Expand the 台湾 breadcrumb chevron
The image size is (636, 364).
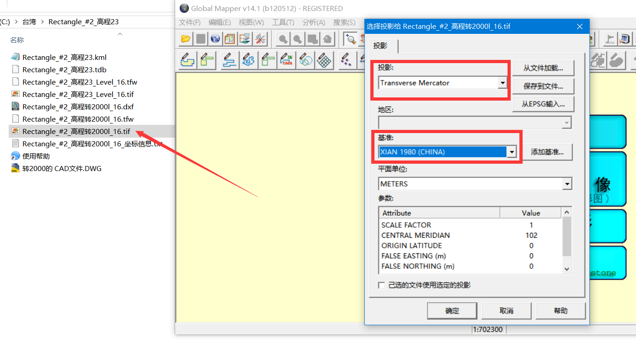pyautogui.click(x=42, y=21)
